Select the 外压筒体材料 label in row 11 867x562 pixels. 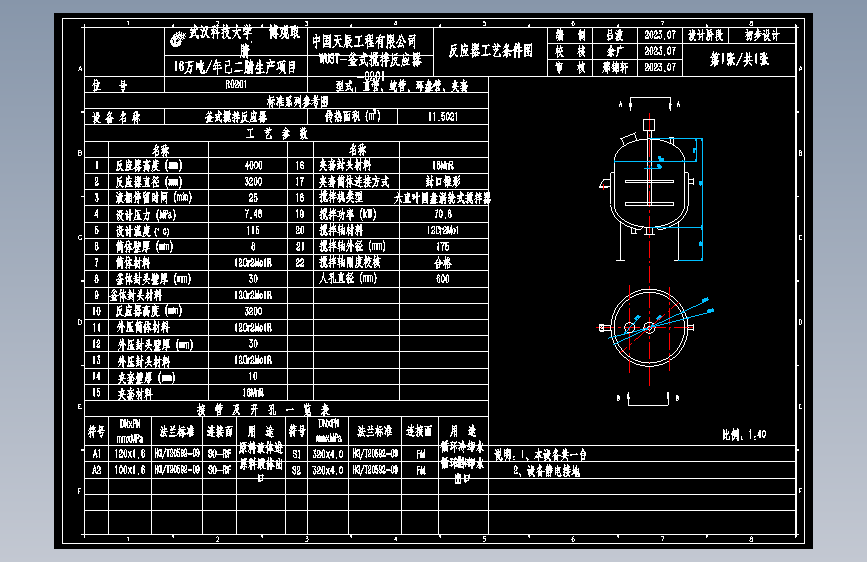(x=143, y=327)
